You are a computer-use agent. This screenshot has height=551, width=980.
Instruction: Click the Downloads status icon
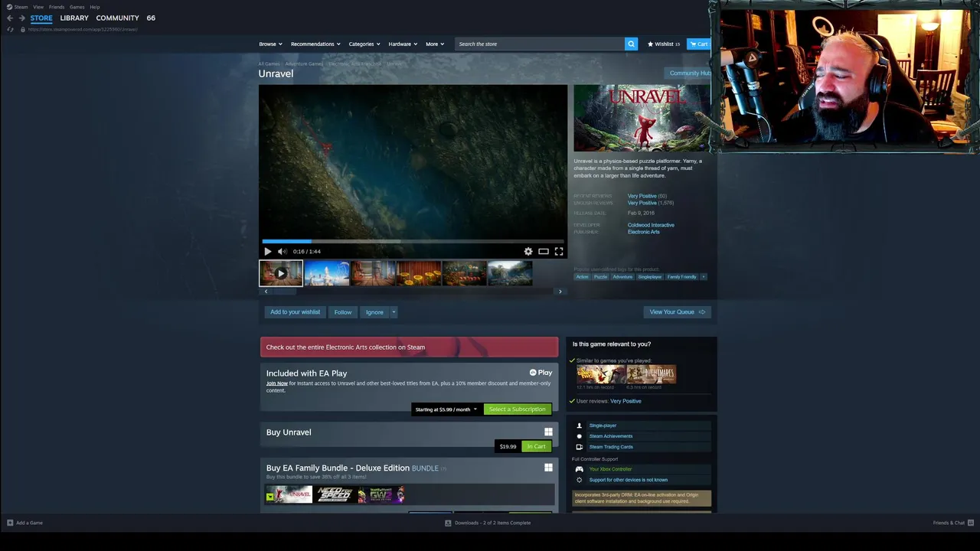448,523
